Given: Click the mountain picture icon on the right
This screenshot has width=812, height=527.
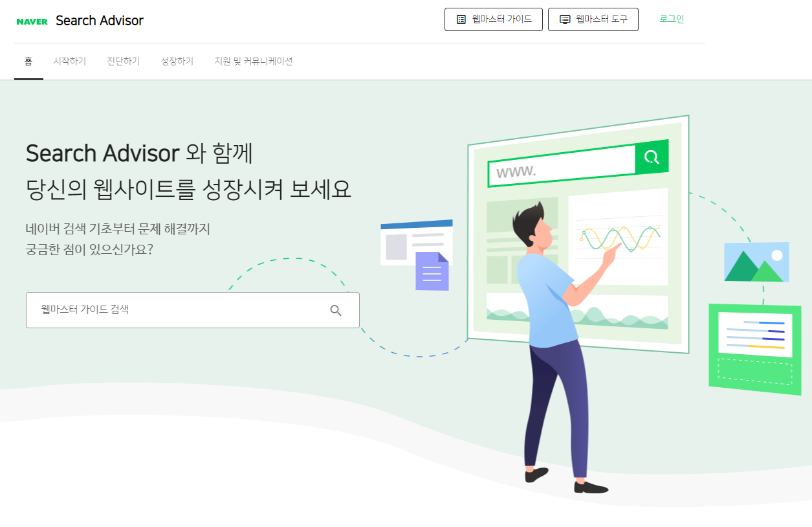Looking at the screenshot, I should pyautogui.click(x=756, y=262).
